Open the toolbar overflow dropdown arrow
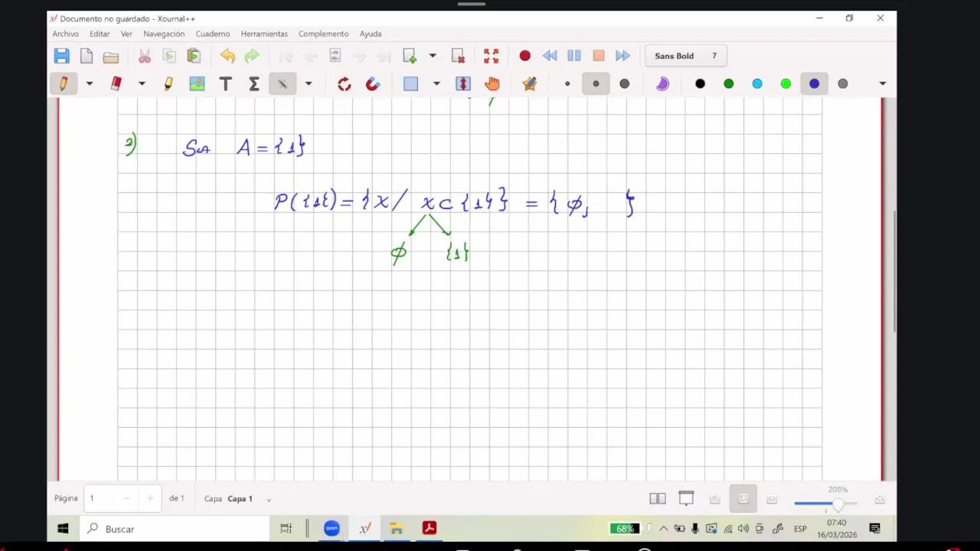The height and width of the screenshot is (551, 980). tap(882, 83)
